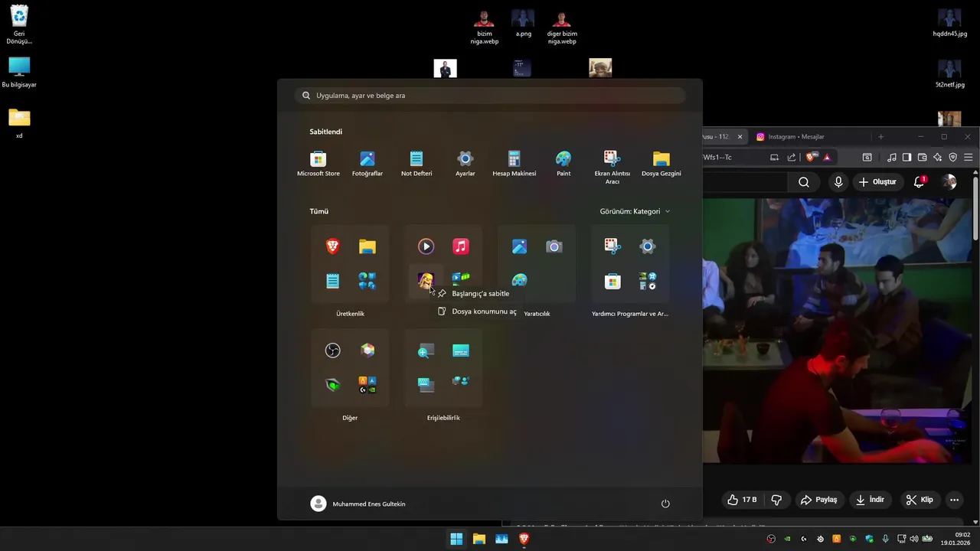Open YouTube notifications bell
The image size is (980, 551).
coord(920,182)
